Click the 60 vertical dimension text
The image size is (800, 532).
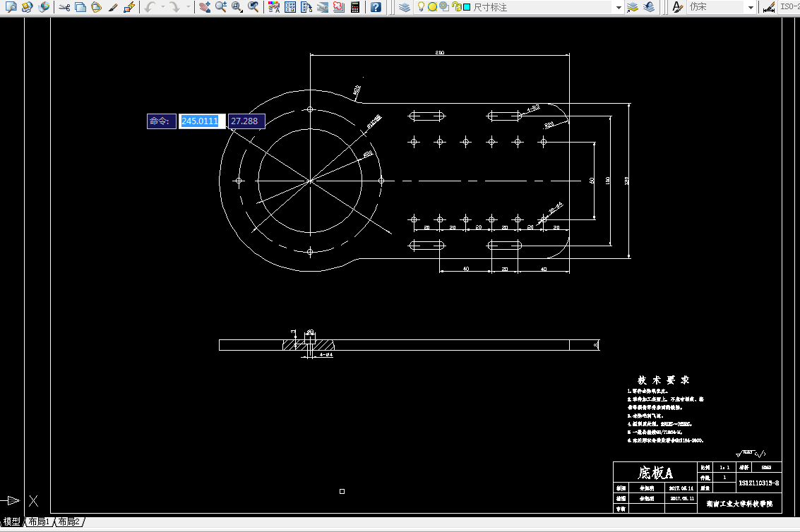(x=592, y=181)
